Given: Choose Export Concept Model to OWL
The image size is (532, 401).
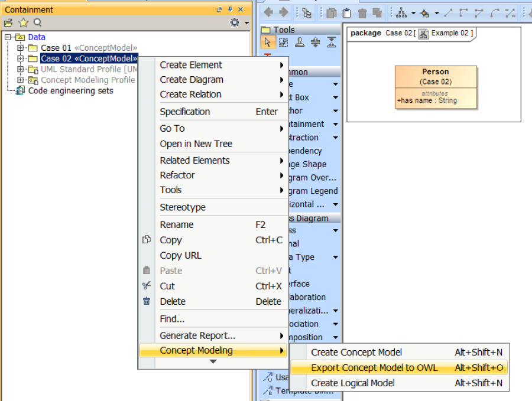Looking at the screenshot, I should coord(374,368).
